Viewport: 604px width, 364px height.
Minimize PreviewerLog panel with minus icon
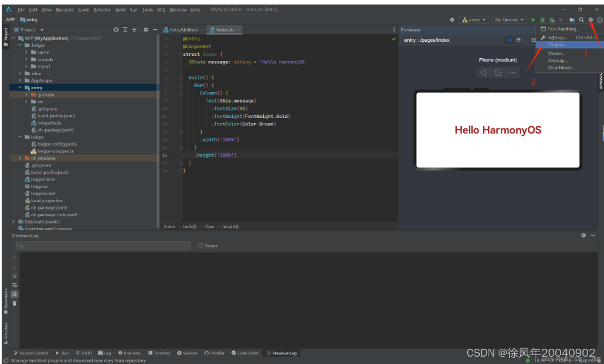(x=593, y=235)
